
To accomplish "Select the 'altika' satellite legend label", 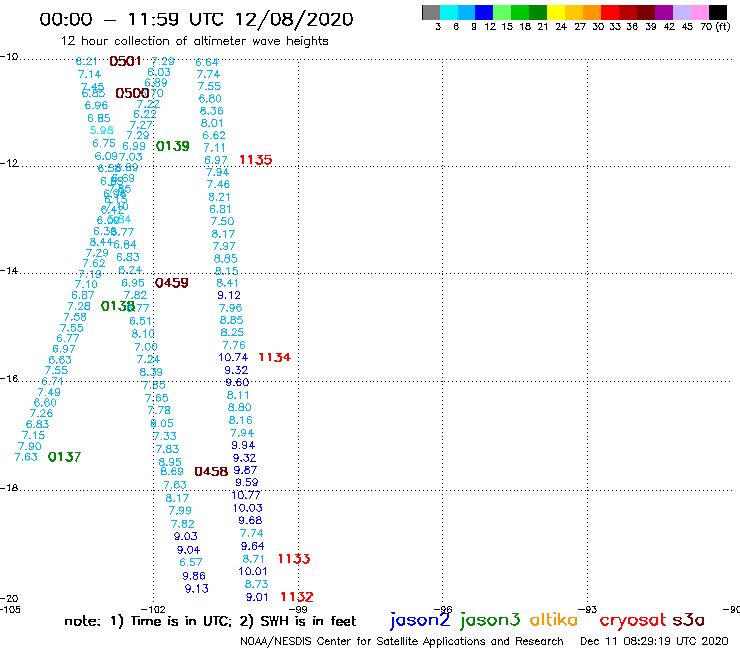I will [x=554, y=619].
